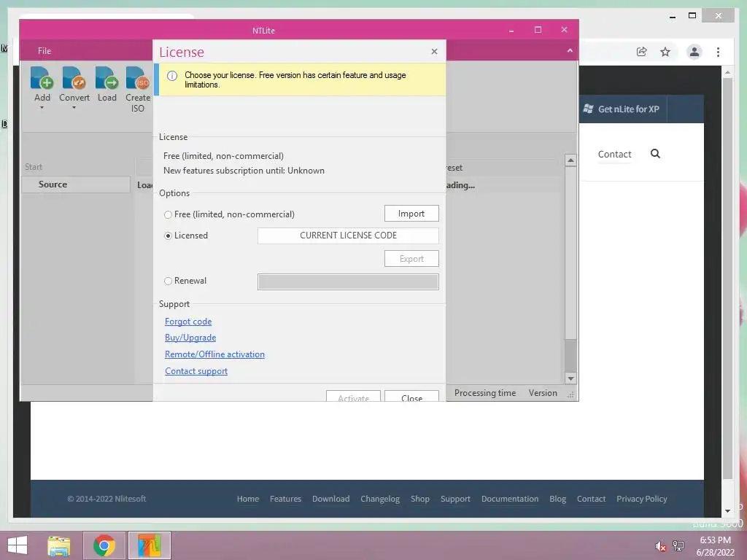Image resolution: width=747 pixels, height=560 pixels.
Task: Click the Chrome share page icon
Action: (642, 52)
